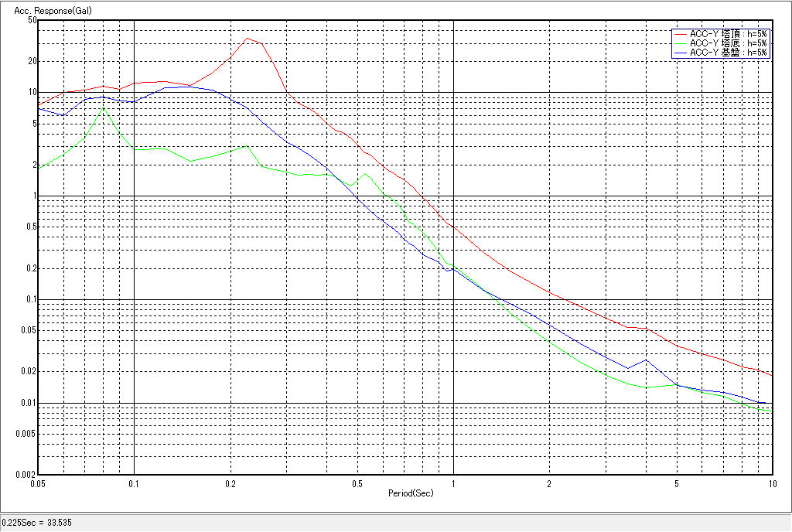The image size is (792, 532).
Task: Click the 50 tick label on the response axis
Action: (32, 21)
